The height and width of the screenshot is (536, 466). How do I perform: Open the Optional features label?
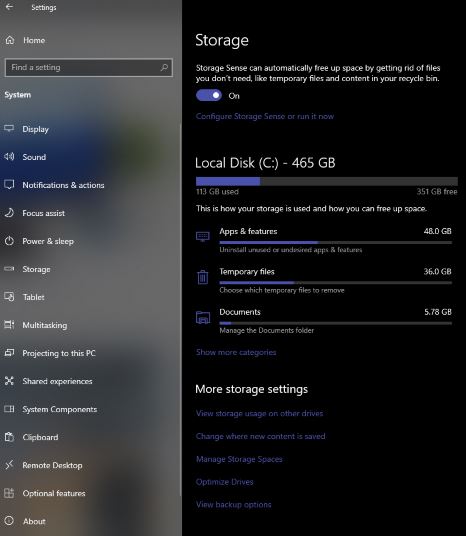[54, 493]
